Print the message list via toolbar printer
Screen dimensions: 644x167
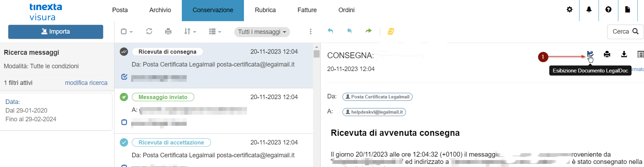coord(168,32)
